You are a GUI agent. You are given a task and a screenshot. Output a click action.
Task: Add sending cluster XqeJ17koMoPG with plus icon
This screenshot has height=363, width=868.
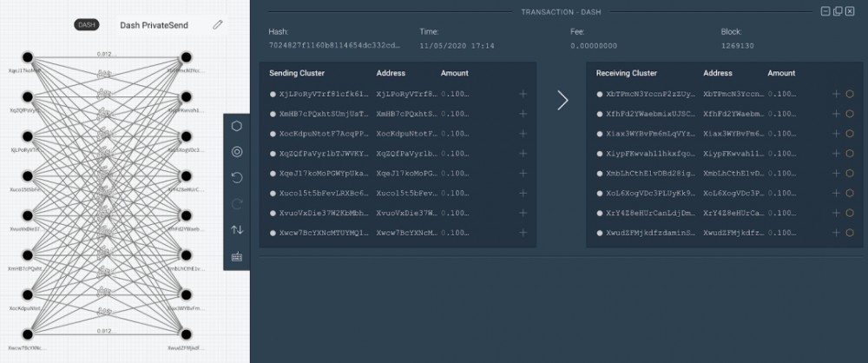click(523, 174)
